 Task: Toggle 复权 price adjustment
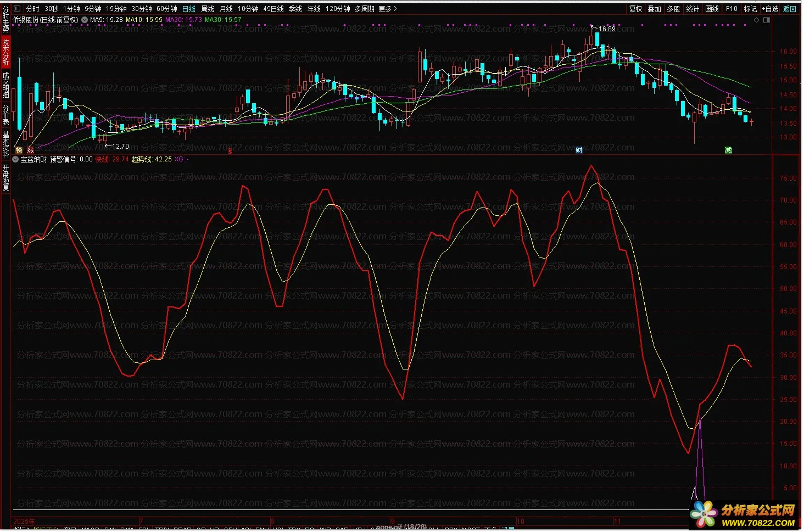(635, 9)
